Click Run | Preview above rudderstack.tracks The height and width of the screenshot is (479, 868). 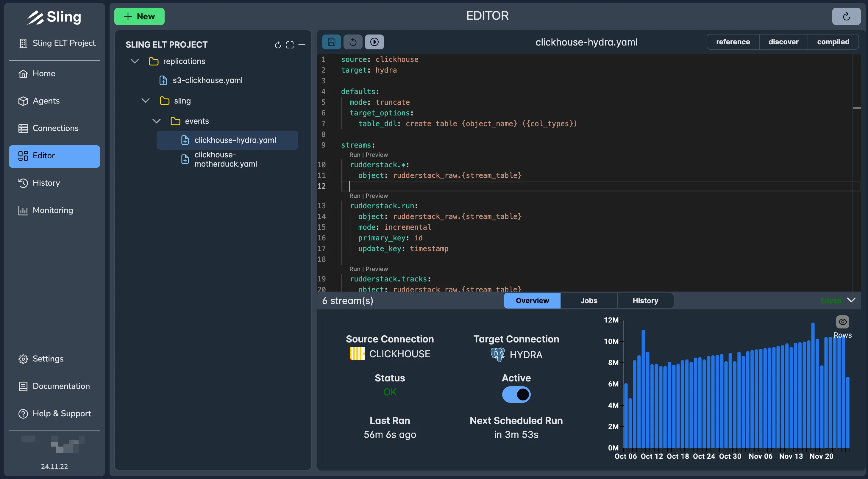(x=368, y=269)
